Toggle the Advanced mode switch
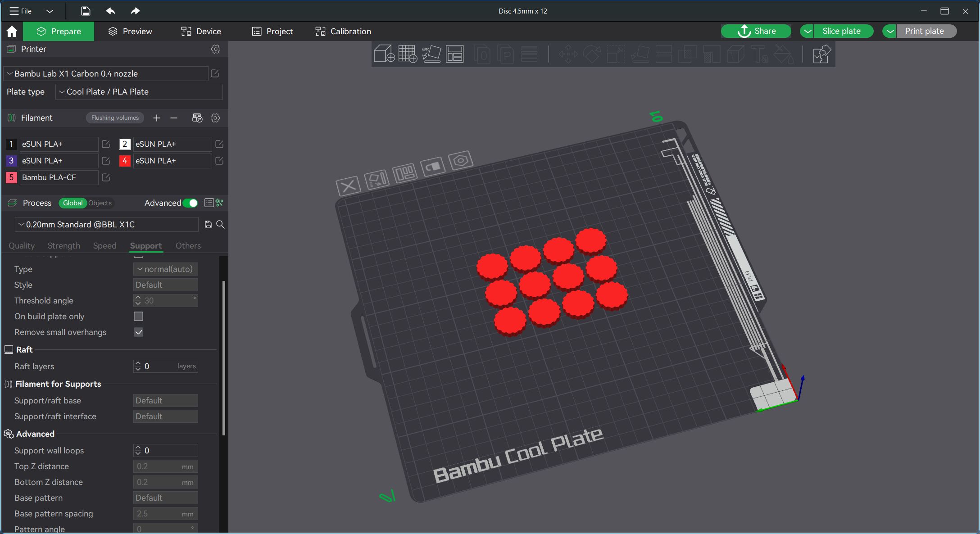The height and width of the screenshot is (534, 980). pos(190,203)
